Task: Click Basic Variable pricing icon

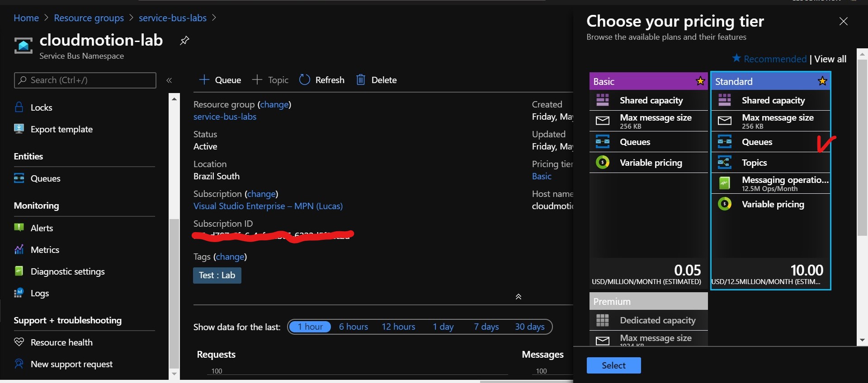Action: click(x=603, y=162)
